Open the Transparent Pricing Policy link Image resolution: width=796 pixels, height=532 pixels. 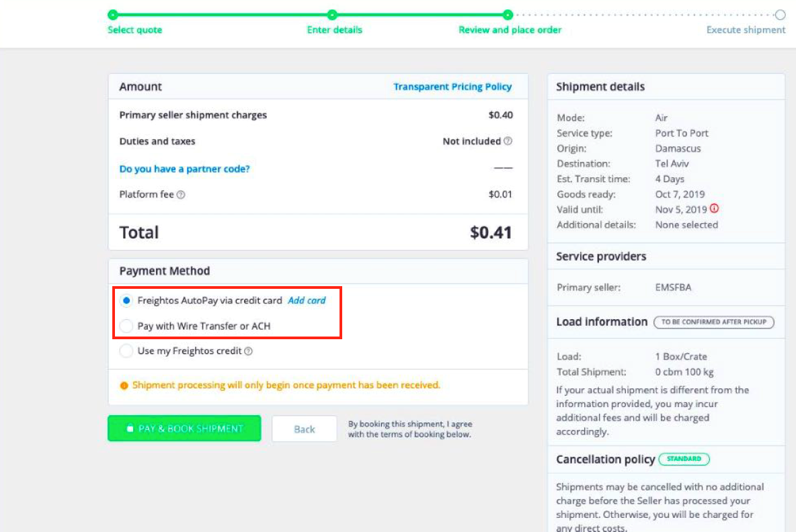[452, 87]
